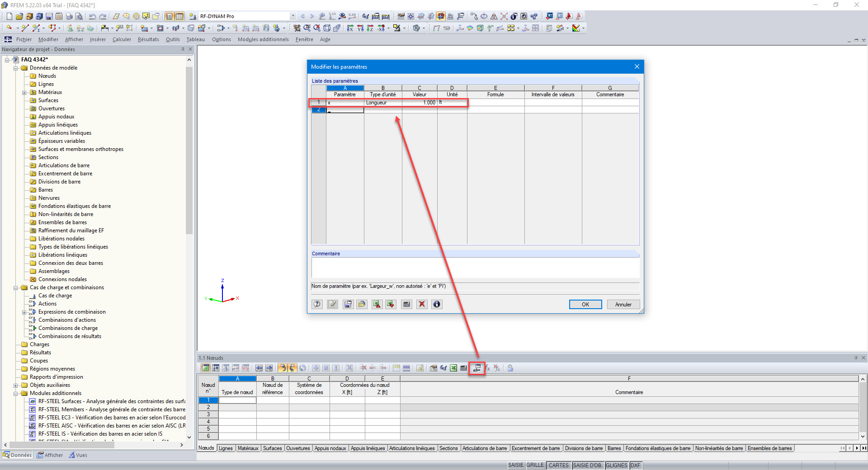Toggle CARTES in the status bar
Screen dimensions: 868x470
[x=559, y=465]
